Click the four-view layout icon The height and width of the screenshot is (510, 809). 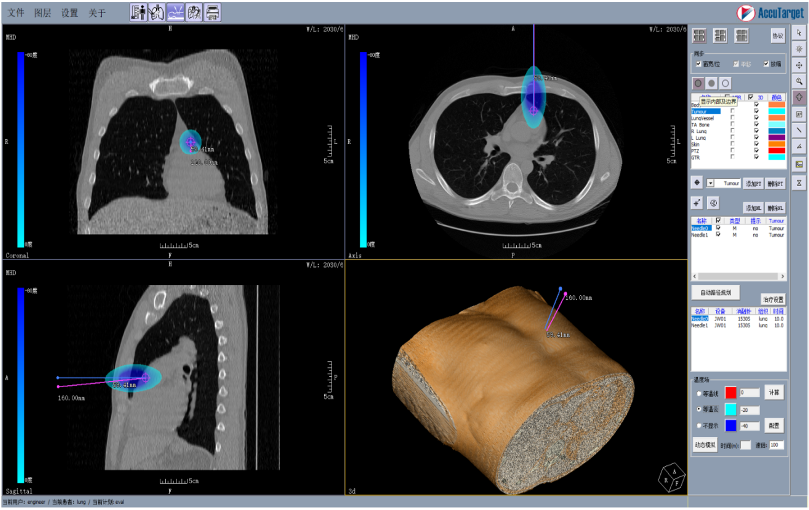698,35
